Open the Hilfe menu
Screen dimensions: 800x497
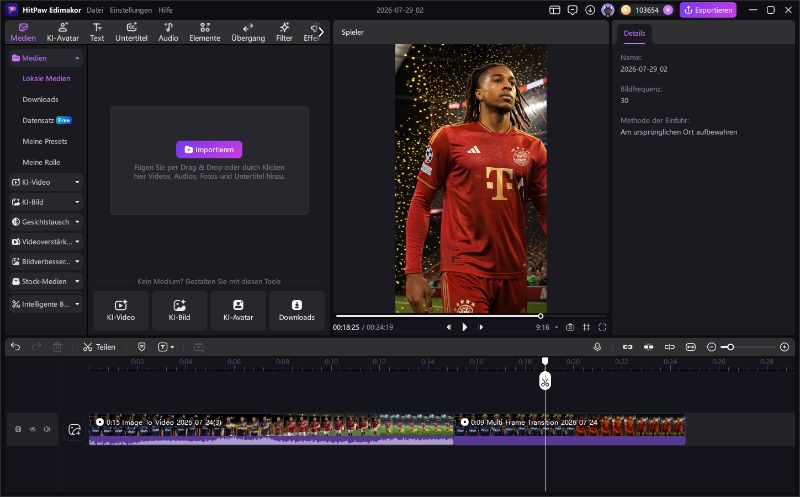tap(165, 10)
